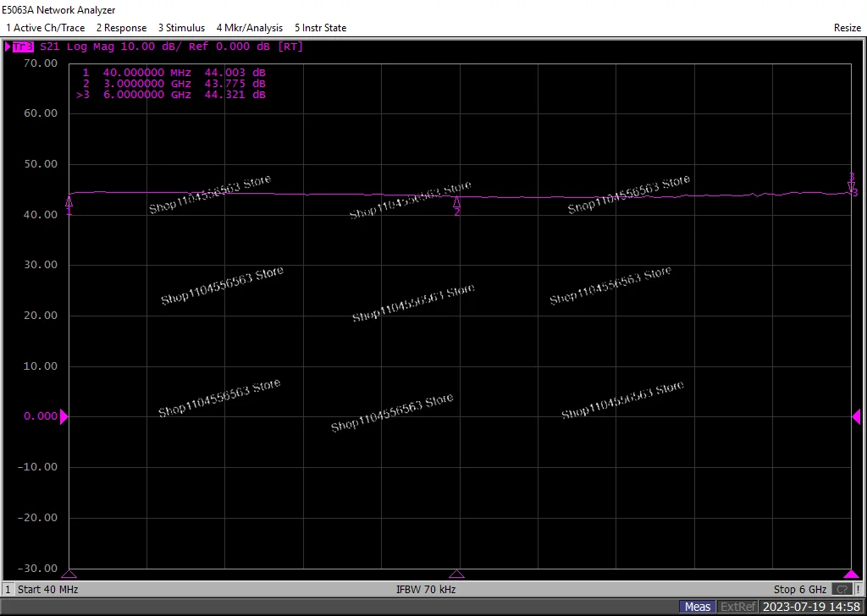Click marker 2 stimulus pointer on bottom axis

coord(456,574)
